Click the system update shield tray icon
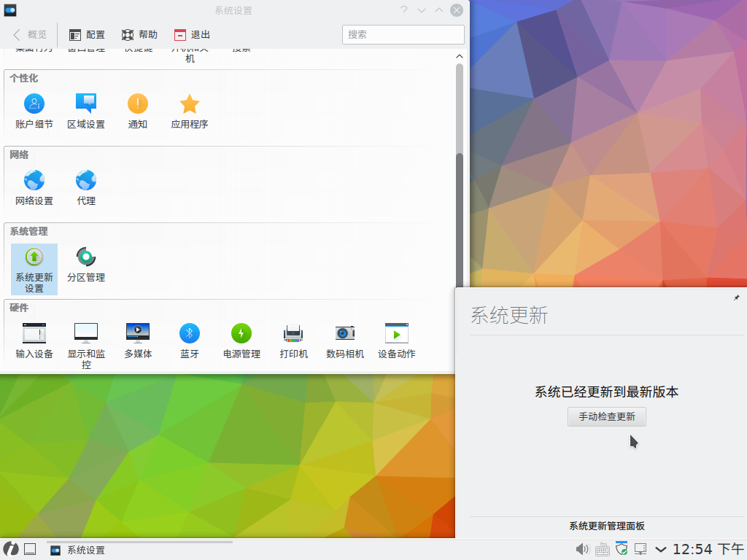 click(622, 548)
